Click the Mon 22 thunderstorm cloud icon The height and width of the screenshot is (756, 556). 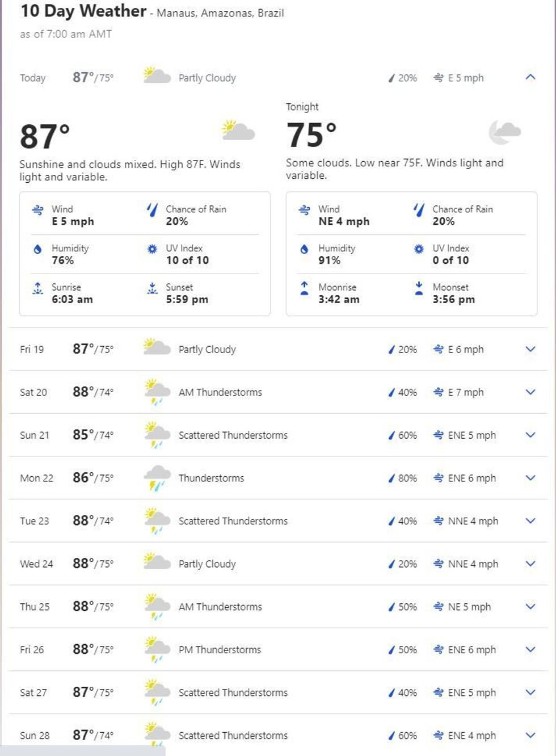(x=157, y=477)
